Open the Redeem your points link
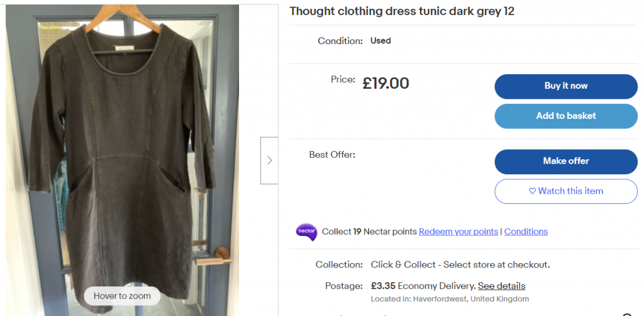Screen dimensions: 644x316 click(x=458, y=232)
